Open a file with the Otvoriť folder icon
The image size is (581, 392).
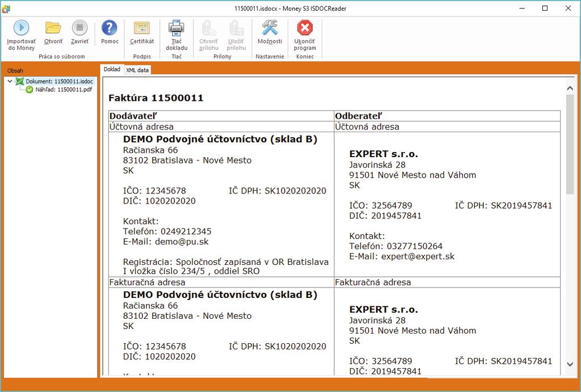point(53,28)
